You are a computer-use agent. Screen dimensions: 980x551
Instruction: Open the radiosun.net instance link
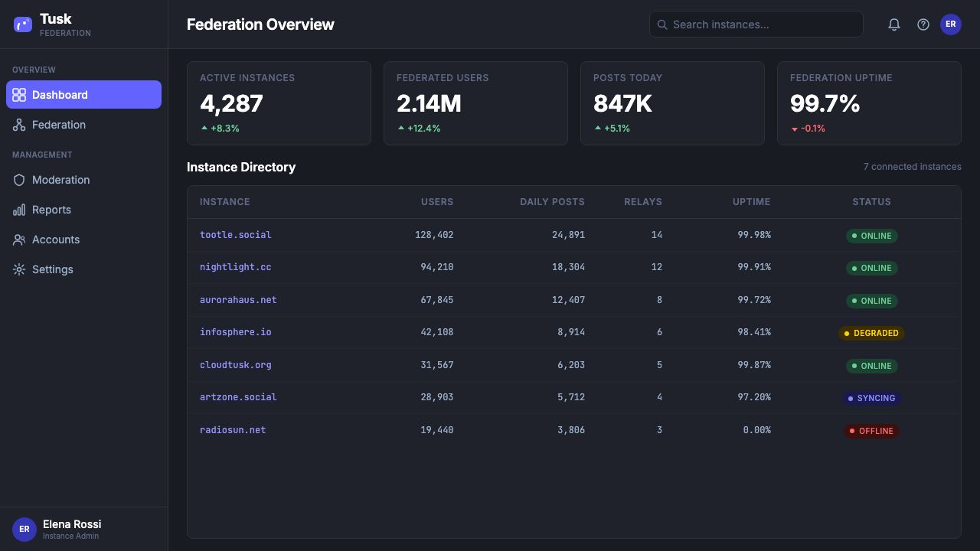[x=233, y=430]
